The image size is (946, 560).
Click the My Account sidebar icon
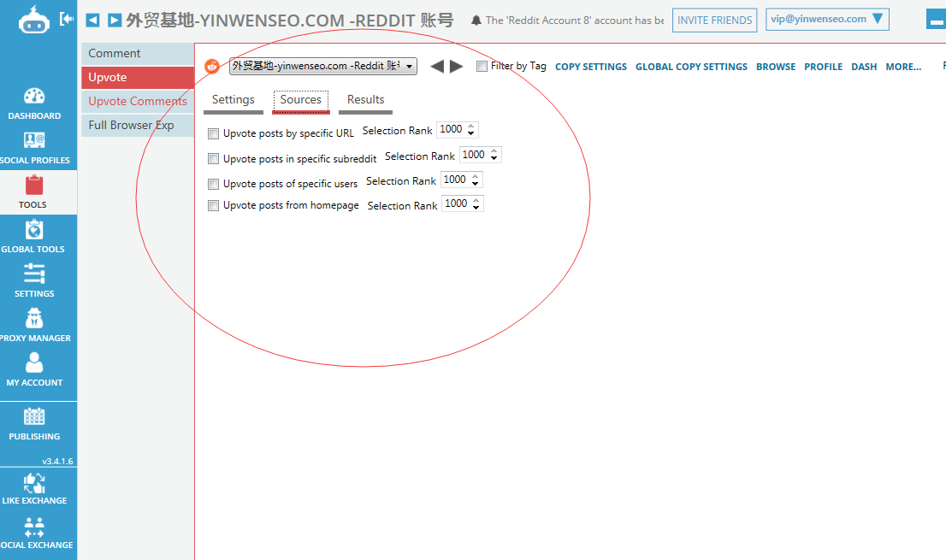tap(34, 364)
